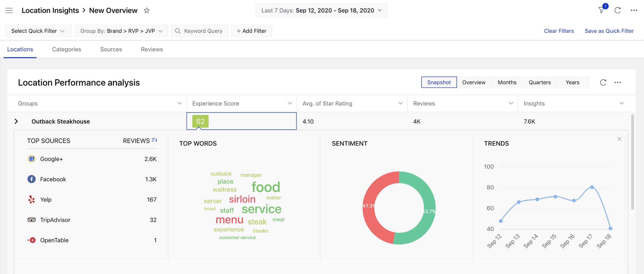This screenshot has width=644, height=274.
Task: Click the table vertical scrollbar
Action: (633, 162)
